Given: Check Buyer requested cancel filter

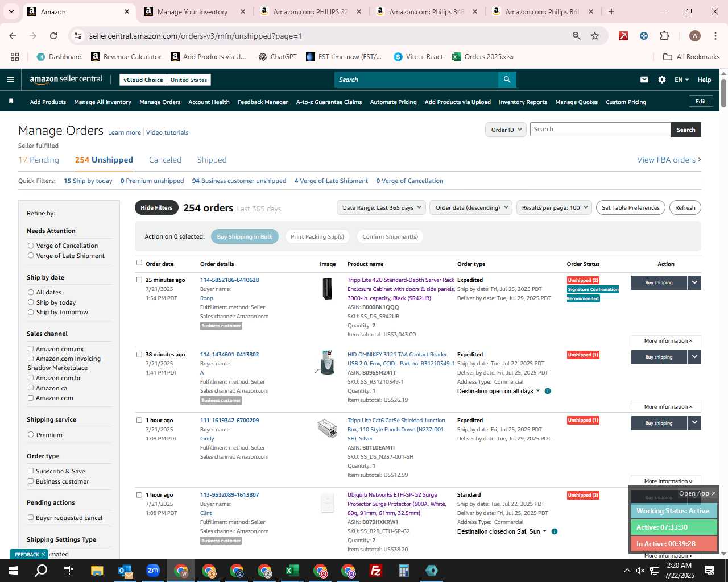Looking at the screenshot, I should point(31,518).
